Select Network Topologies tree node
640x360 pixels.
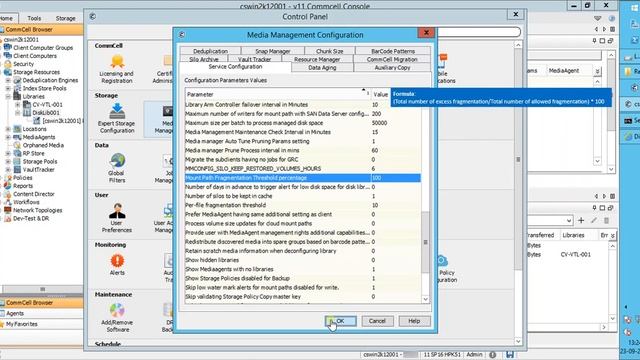click(x=38, y=210)
